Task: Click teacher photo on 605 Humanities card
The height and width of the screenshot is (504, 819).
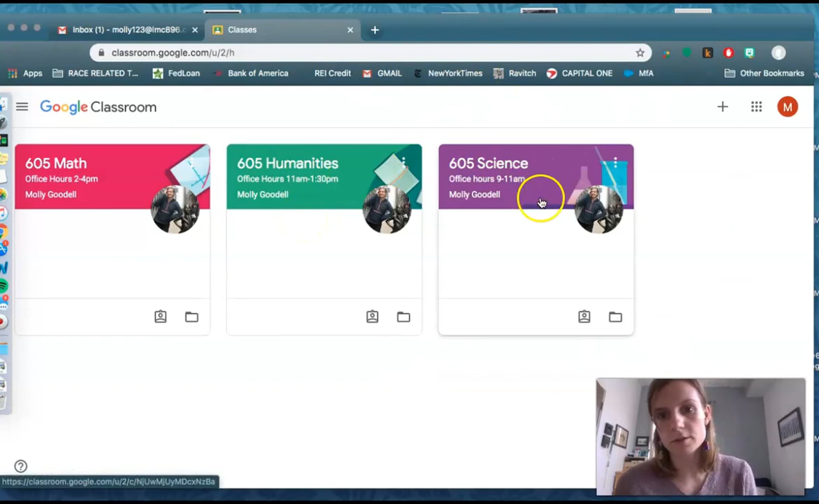Action: pyautogui.click(x=387, y=210)
